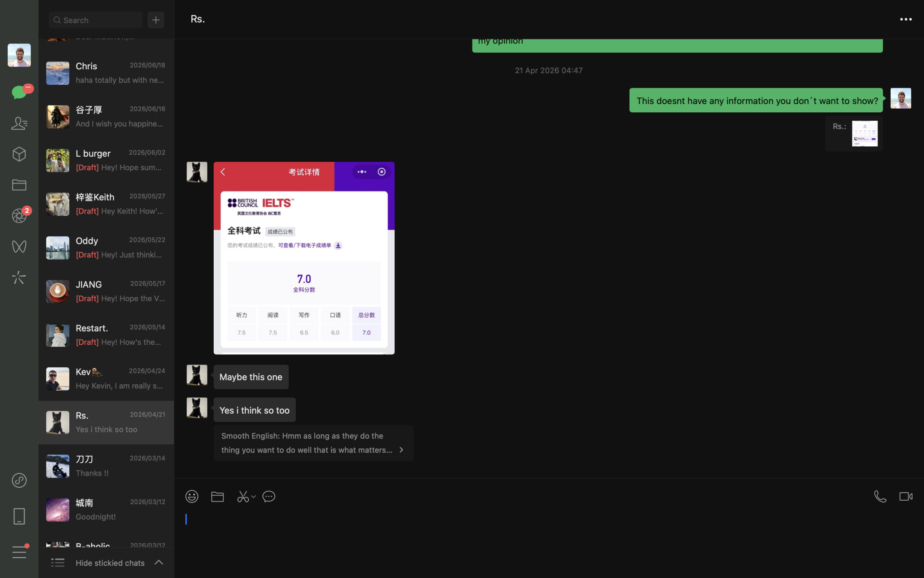Click the Search chats field
Image resolution: width=924 pixels, height=578 pixels.
95,20
